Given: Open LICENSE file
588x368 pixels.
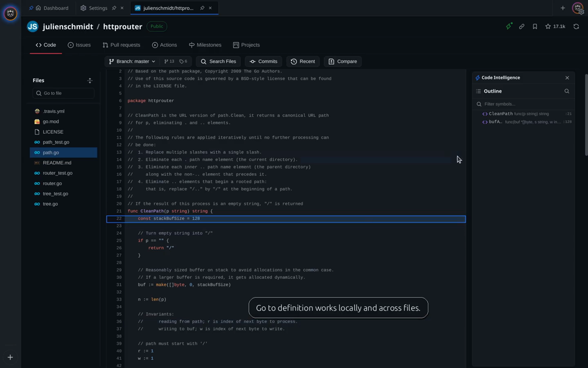Looking at the screenshot, I should point(63,132).
